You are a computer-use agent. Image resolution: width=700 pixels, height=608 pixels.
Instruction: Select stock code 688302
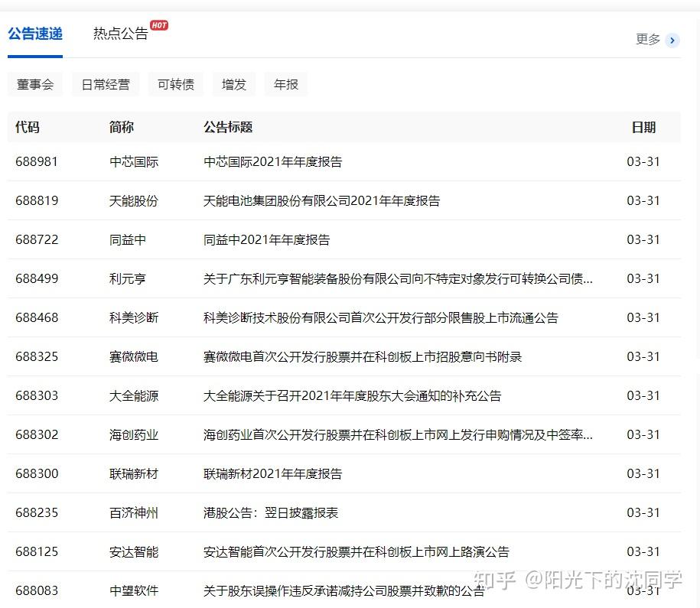point(37,435)
